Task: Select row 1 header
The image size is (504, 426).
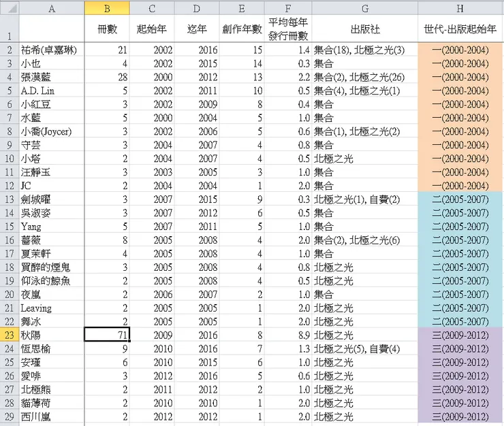Action: pyautogui.click(x=10, y=29)
